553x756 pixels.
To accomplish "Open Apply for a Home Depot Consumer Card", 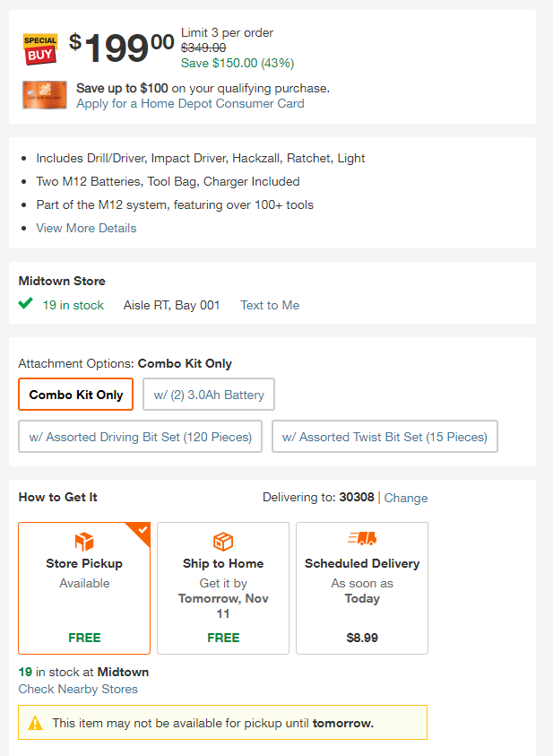I will (x=190, y=104).
